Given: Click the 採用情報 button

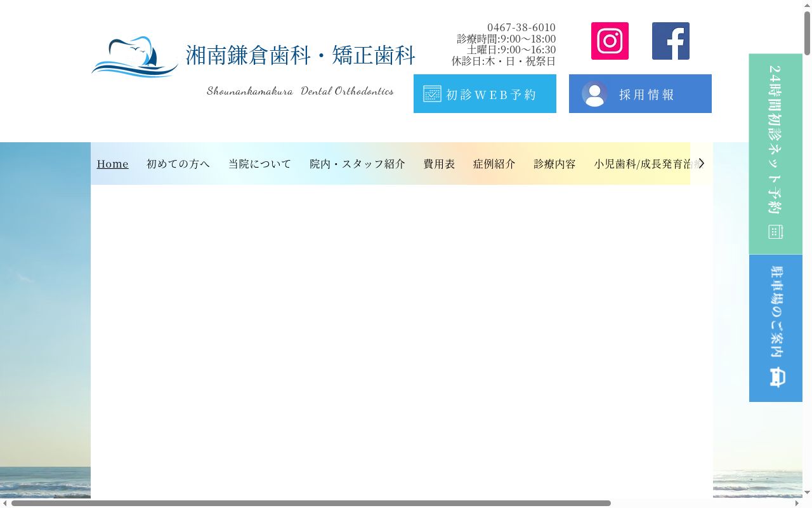Looking at the screenshot, I should coord(640,94).
